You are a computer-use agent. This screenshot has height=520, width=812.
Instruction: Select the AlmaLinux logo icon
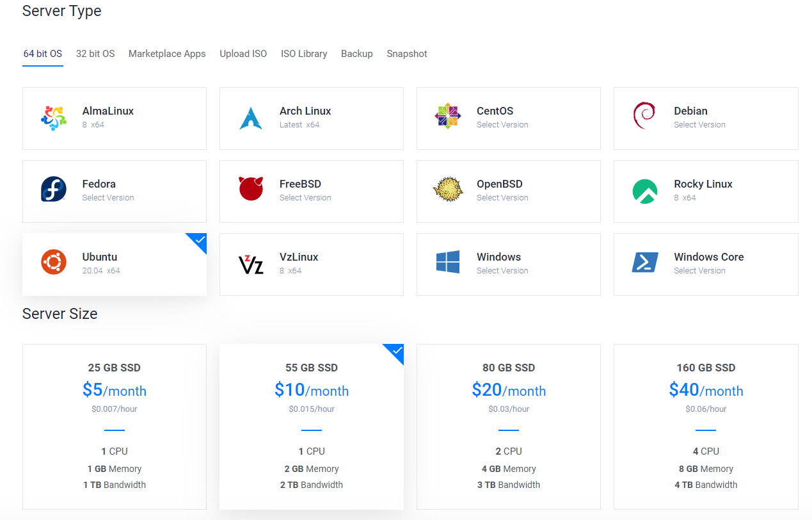[x=54, y=118]
